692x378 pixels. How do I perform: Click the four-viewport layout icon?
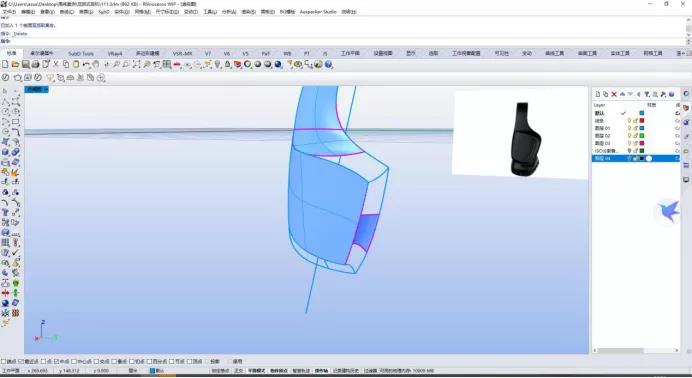(x=167, y=64)
